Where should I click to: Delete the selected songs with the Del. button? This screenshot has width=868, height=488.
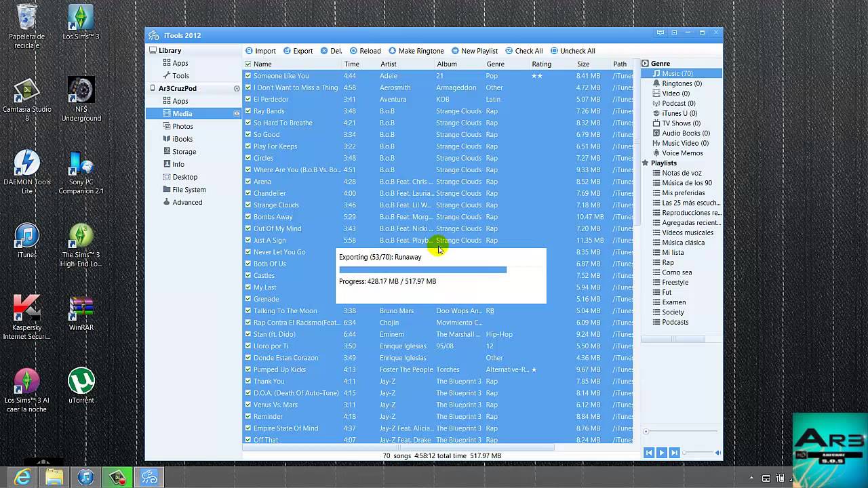[332, 51]
